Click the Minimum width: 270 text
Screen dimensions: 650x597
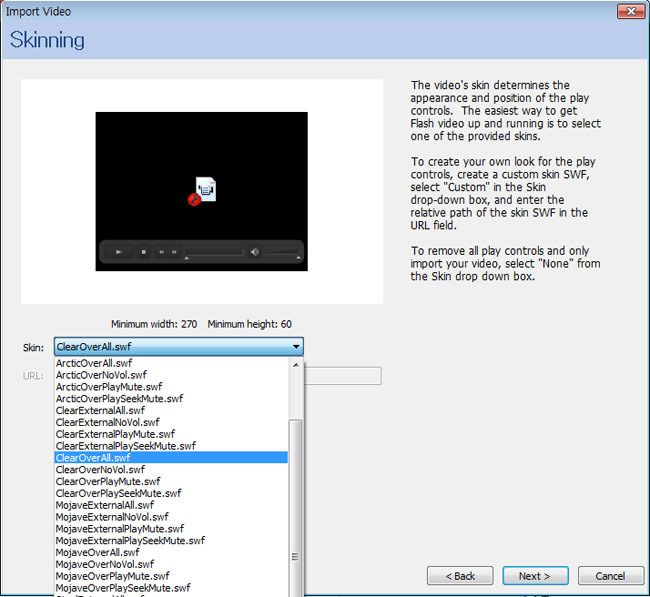pyautogui.click(x=154, y=324)
